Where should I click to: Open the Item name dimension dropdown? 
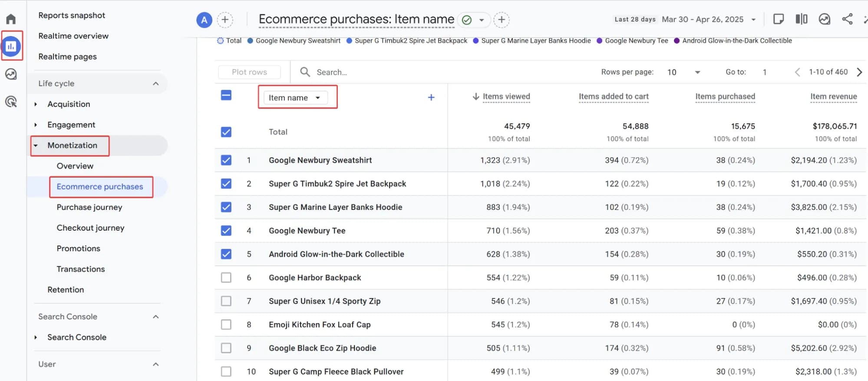[295, 98]
